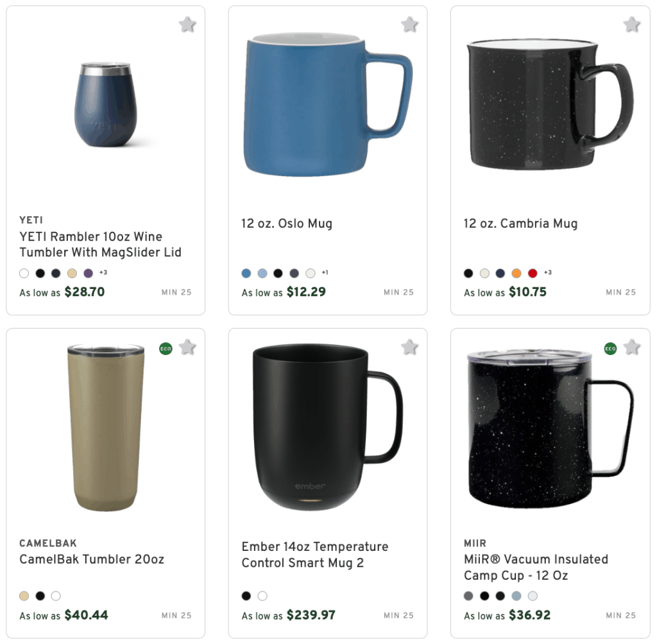657x644 pixels.
Task: Favorite the 12 oz. Cambria Mug
Action: 632,24
